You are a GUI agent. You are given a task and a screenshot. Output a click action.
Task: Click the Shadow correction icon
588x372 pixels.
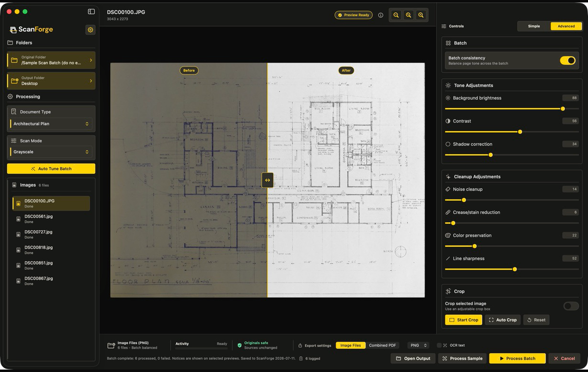tap(448, 144)
